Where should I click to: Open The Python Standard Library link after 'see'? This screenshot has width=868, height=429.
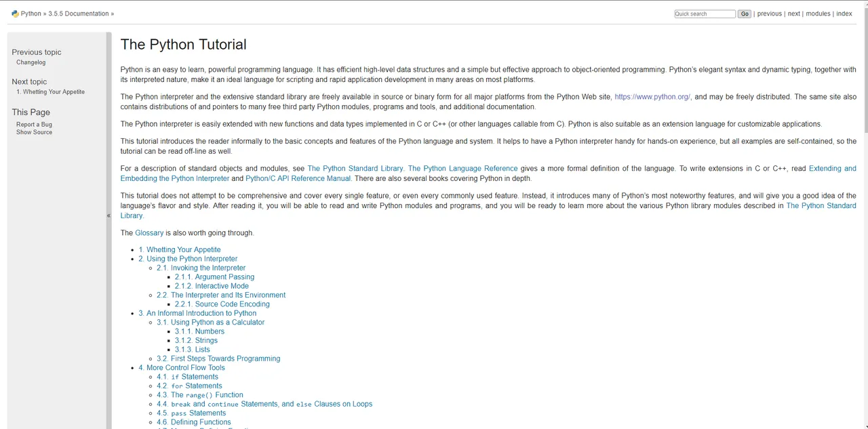coord(355,169)
